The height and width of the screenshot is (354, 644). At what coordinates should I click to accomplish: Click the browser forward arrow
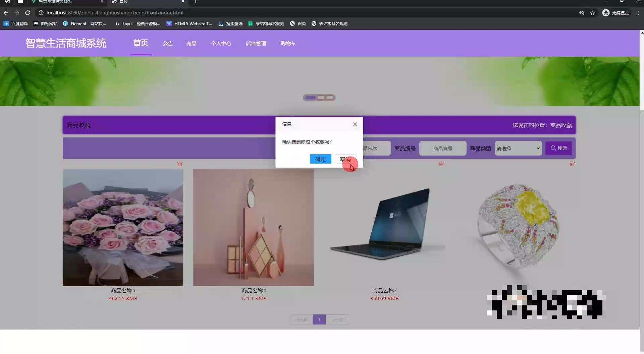point(17,13)
